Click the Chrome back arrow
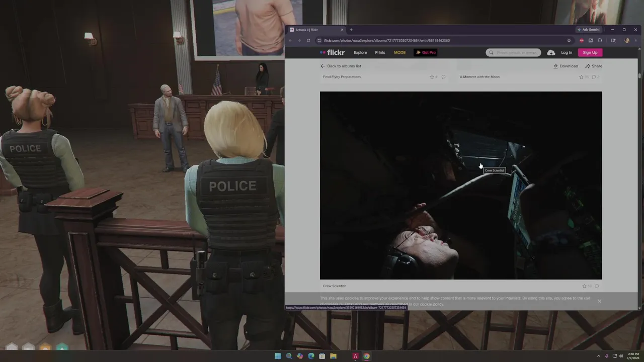This screenshot has width=644, height=362. [x=290, y=40]
